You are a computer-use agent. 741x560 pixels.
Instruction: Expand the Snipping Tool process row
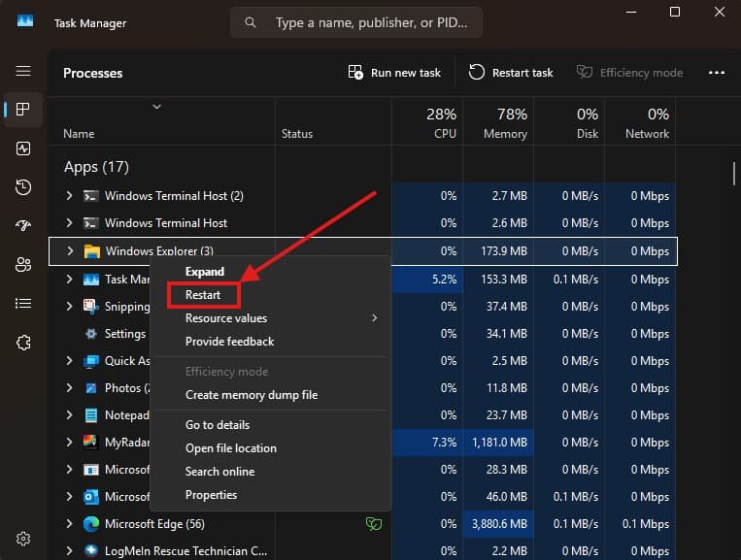(70, 306)
